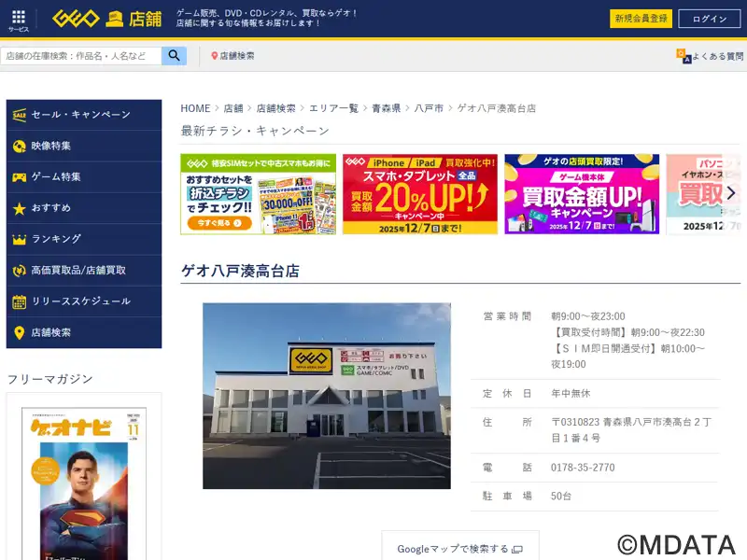Screen dimensions: 747x560
Task: Click the film reel icon for 映像特集
Action: [x=19, y=147]
